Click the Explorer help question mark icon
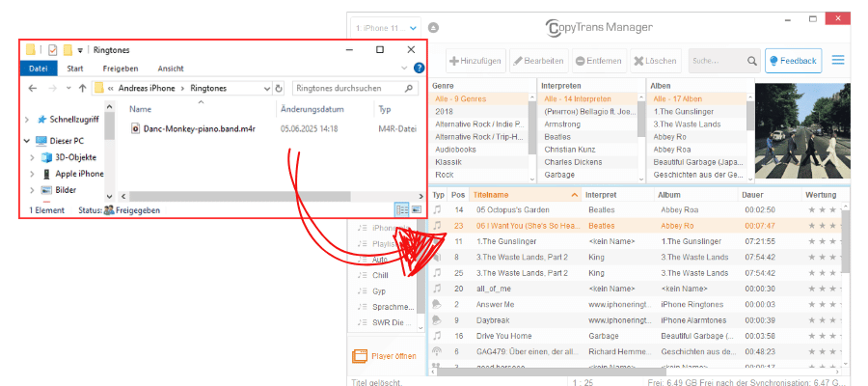Viewport: 868px width, 386px height. [x=420, y=69]
